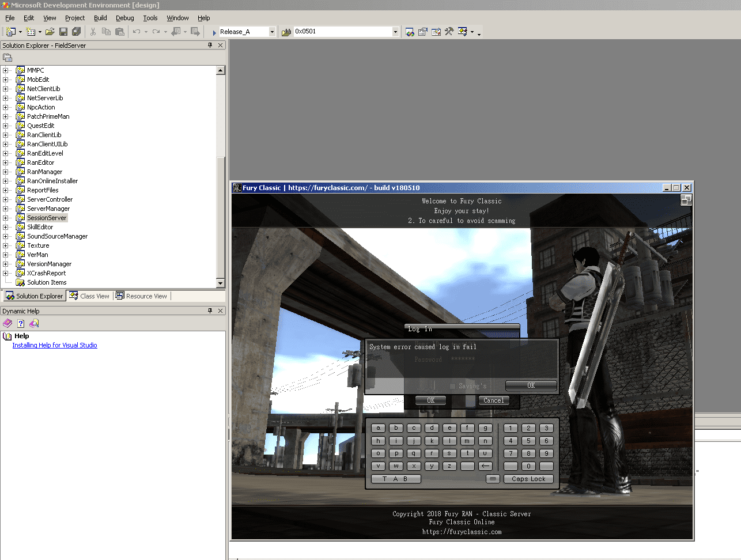Open the Debug menu

coord(124,18)
